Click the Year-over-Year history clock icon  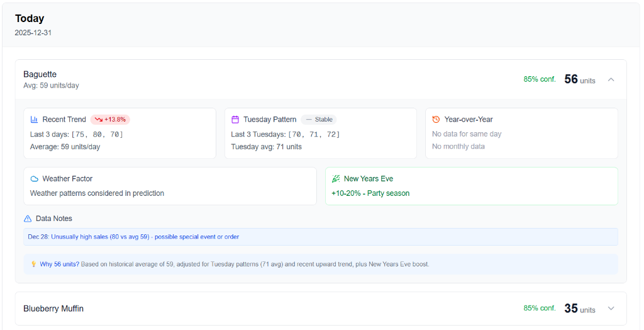(436, 120)
